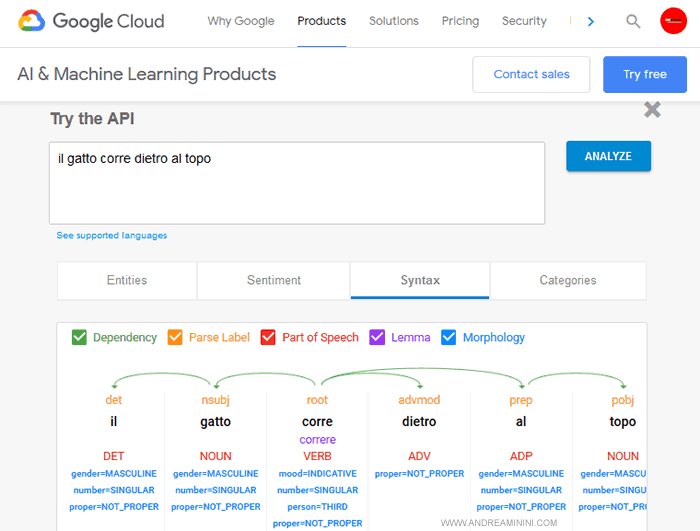Disable the Part of Speech checkbox

[268, 337]
